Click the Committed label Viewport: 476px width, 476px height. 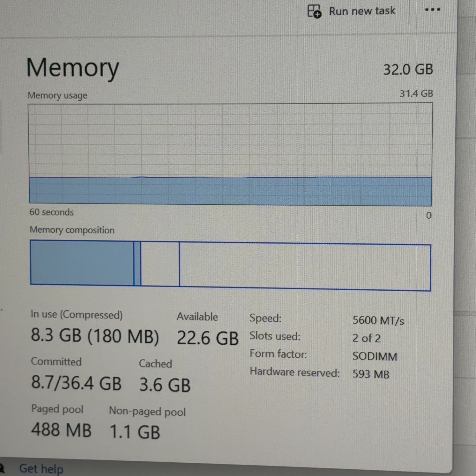click(x=56, y=361)
